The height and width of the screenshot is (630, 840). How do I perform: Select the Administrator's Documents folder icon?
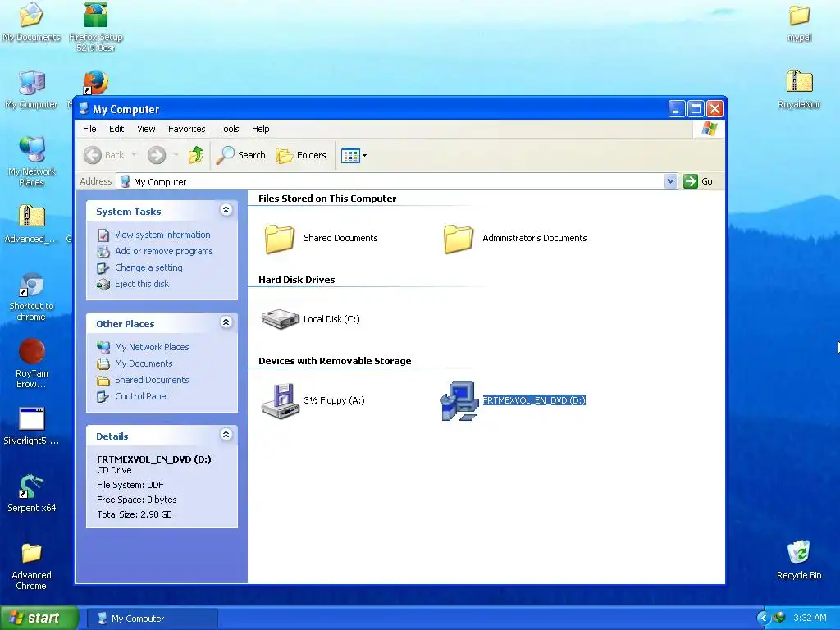click(x=459, y=239)
